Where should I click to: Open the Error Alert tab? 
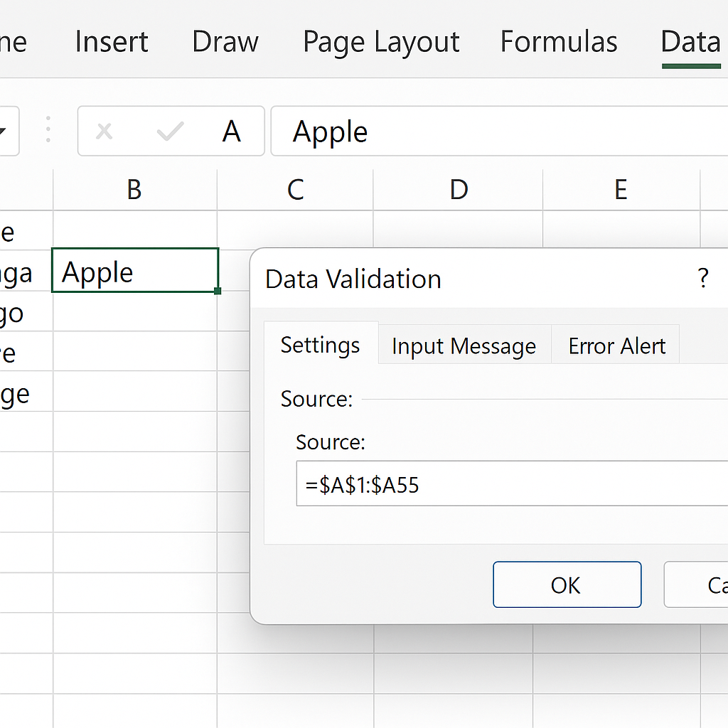coord(616,346)
